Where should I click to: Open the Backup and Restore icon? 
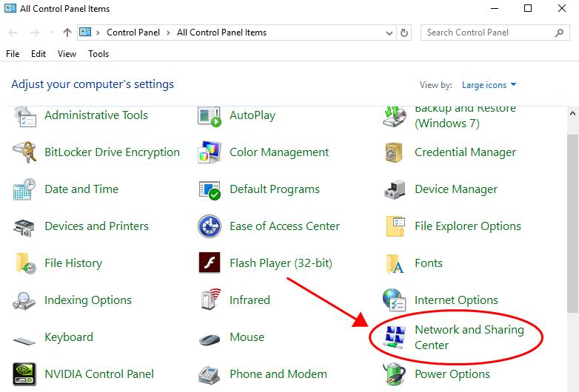pos(395,116)
